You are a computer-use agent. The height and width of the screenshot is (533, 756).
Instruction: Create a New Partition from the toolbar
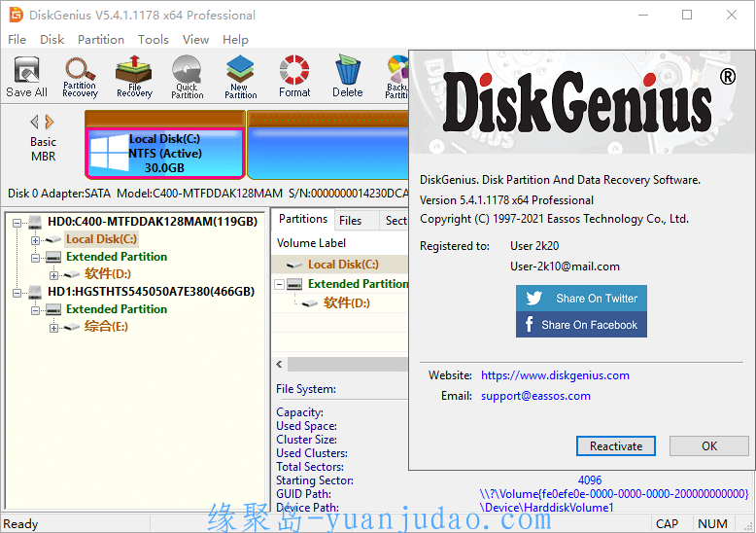click(x=240, y=77)
